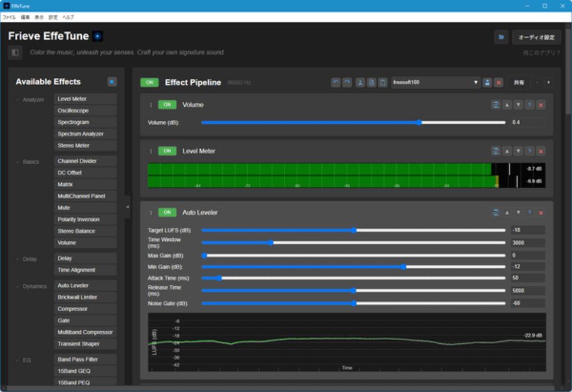Save the current preset with the disk icon
The height and width of the screenshot is (392, 572).
(487, 82)
